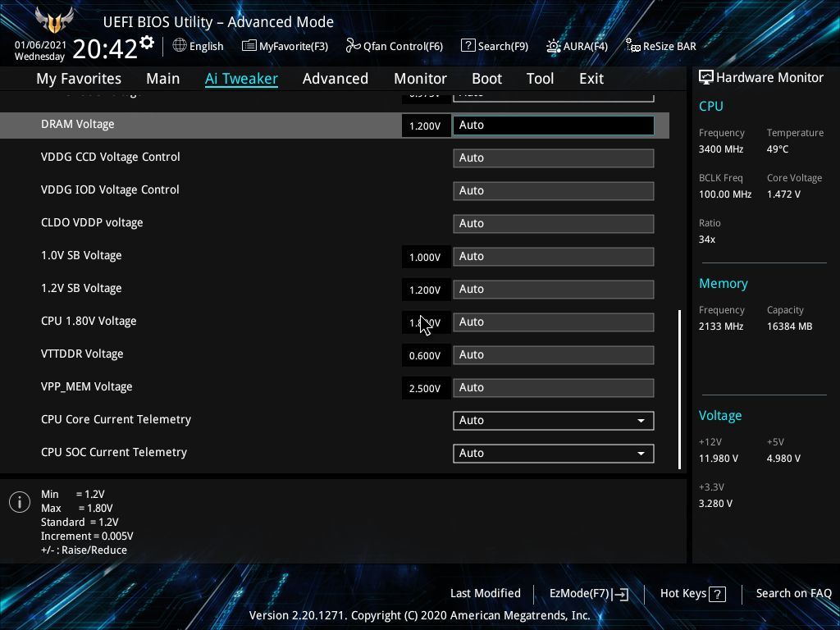Switch to the Monitor tab

pos(420,79)
